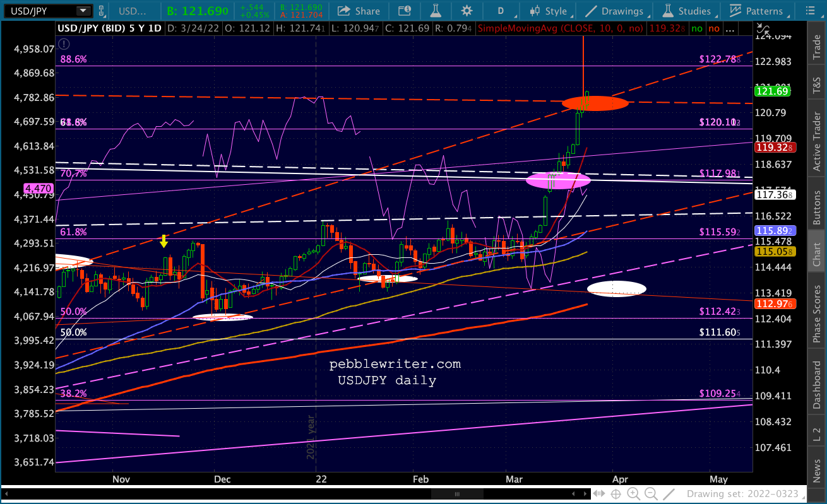Click the zoom out magnifier icon

[651, 494]
